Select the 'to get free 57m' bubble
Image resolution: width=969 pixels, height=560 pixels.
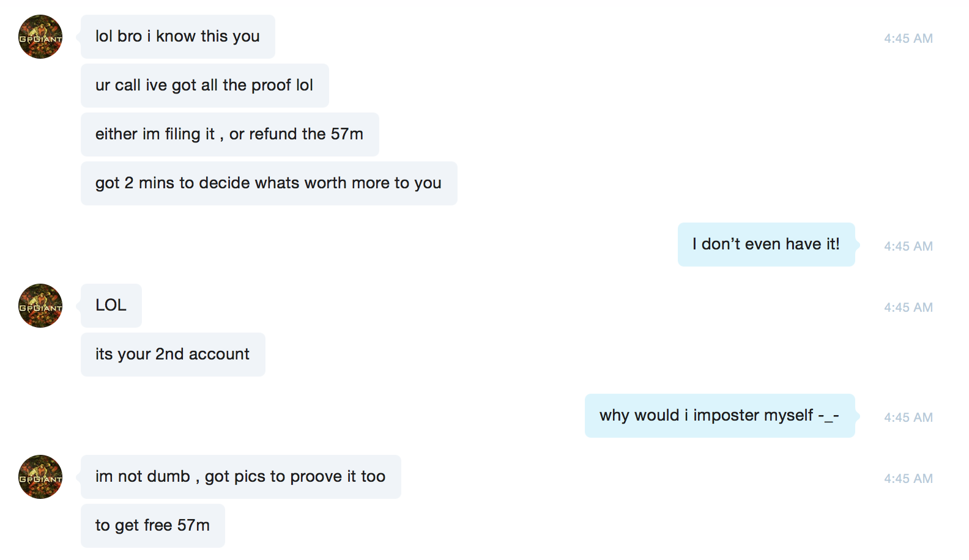153,526
